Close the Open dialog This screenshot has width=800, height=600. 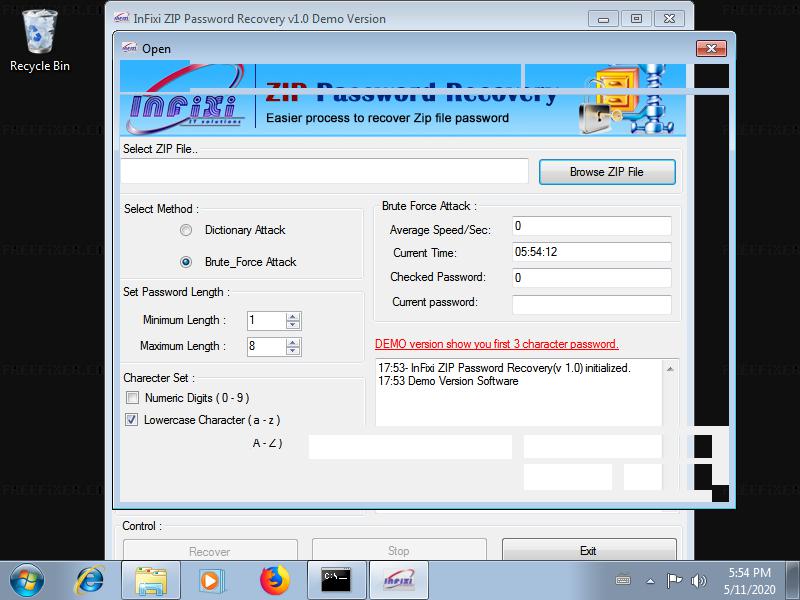tap(711, 48)
